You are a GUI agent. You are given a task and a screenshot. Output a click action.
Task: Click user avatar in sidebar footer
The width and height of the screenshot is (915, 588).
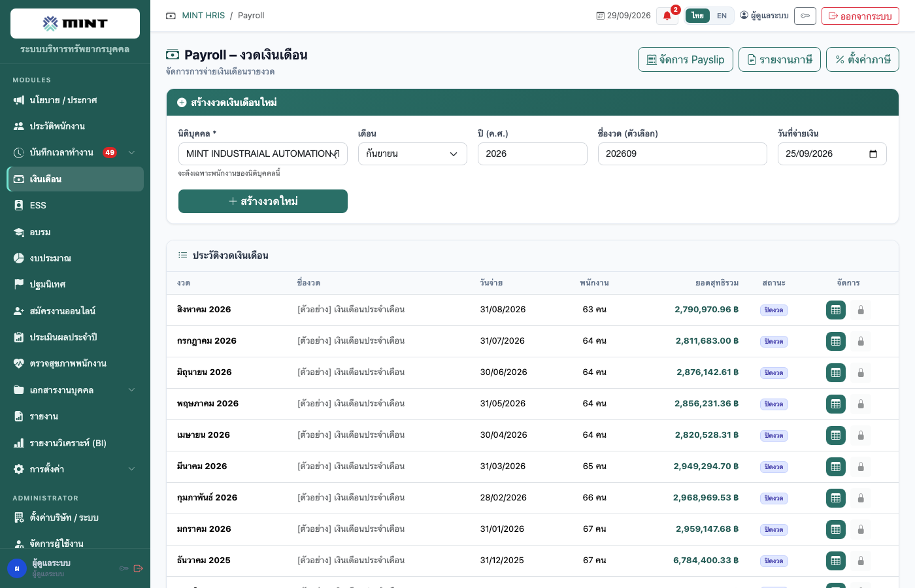17,568
